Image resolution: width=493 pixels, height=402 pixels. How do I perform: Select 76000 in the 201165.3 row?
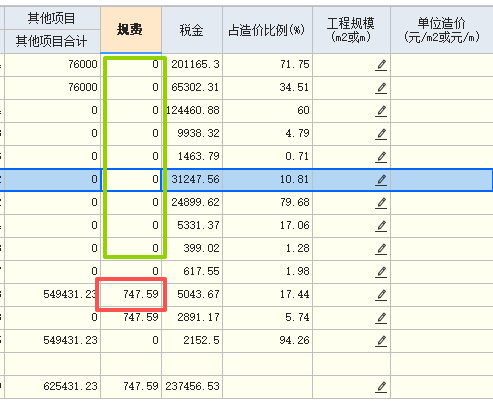click(52, 65)
